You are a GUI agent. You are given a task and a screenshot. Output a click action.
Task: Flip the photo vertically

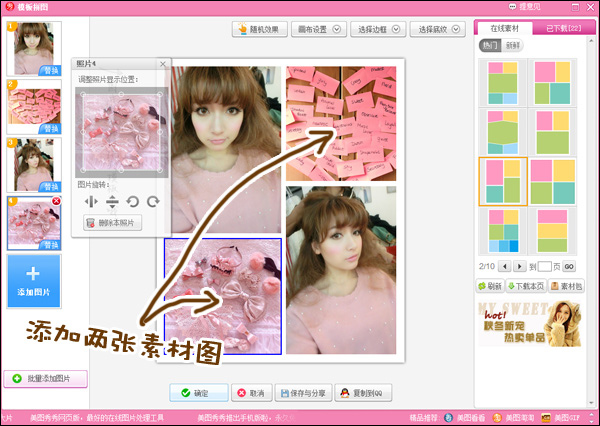coord(112,201)
